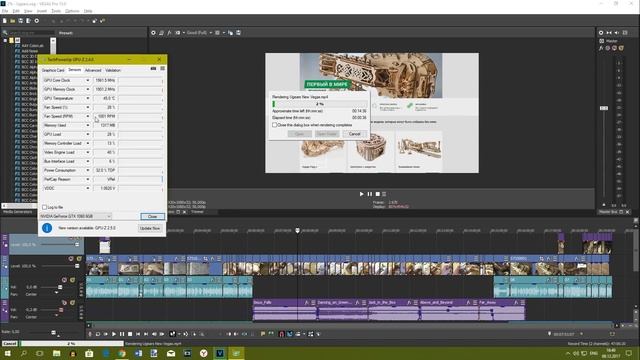Click Update Now in GPU-Z

pos(150,228)
